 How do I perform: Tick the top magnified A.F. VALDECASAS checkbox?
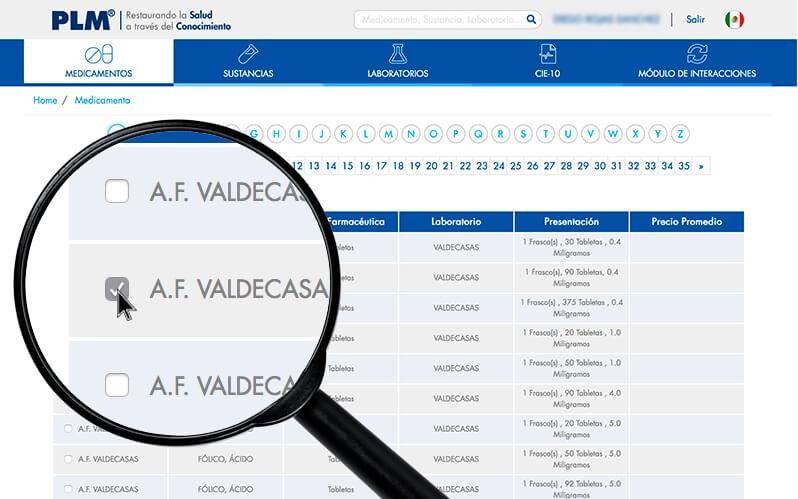117,191
